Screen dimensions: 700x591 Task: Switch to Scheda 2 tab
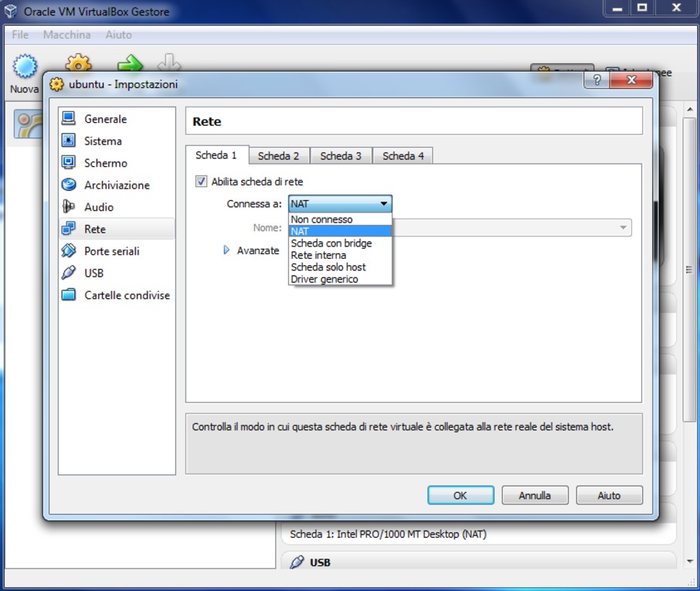coord(279,156)
